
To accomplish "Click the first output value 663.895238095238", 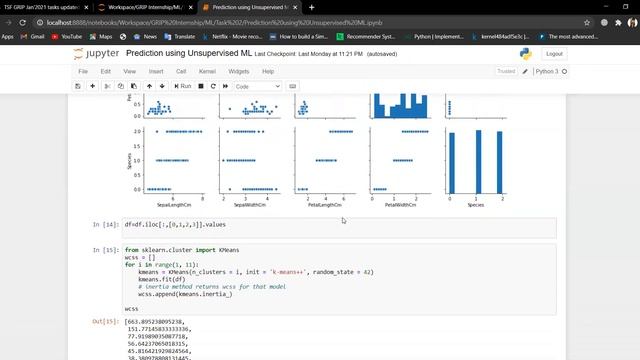I will click(x=156, y=322).
